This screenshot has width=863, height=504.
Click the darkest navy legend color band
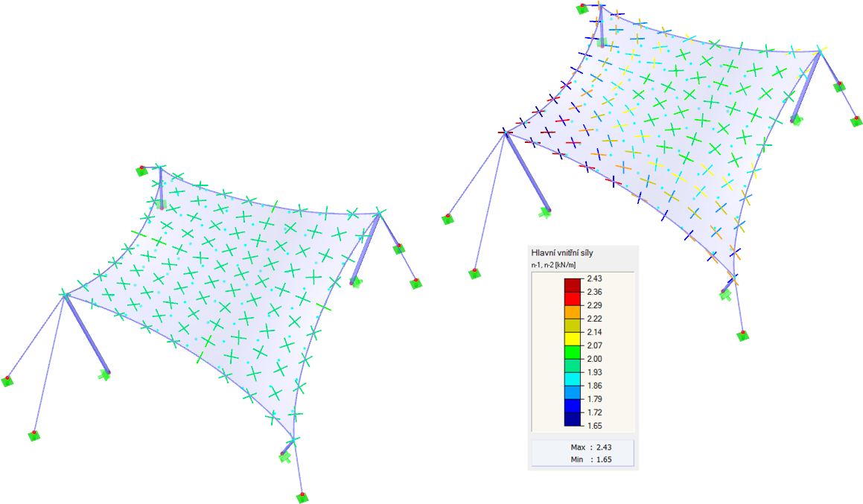[573, 419]
